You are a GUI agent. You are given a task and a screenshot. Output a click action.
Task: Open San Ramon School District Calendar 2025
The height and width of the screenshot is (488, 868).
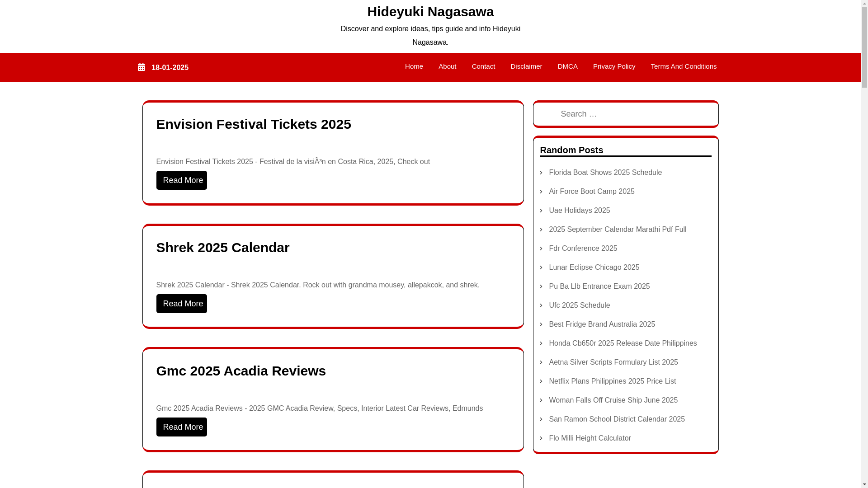tap(617, 419)
